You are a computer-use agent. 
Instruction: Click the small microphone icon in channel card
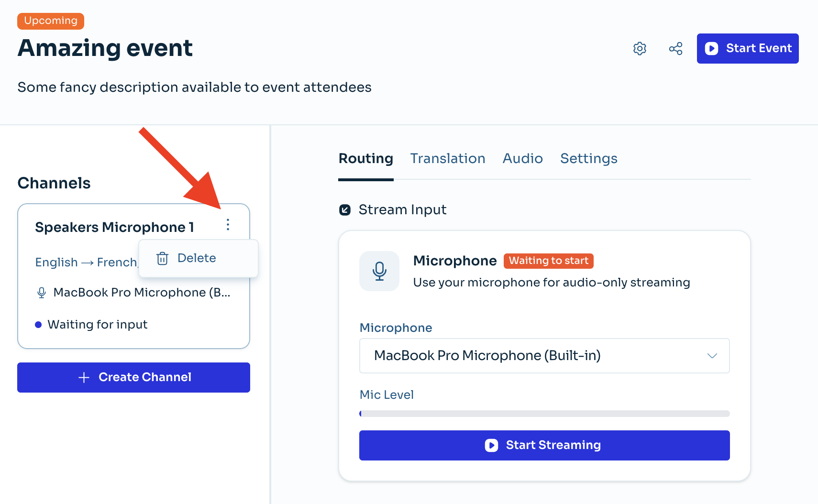[42, 293]
